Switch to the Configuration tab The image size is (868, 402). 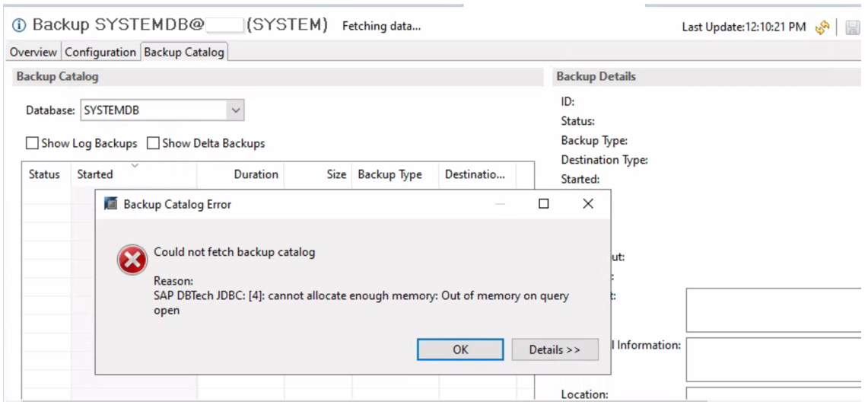[100, 53]
